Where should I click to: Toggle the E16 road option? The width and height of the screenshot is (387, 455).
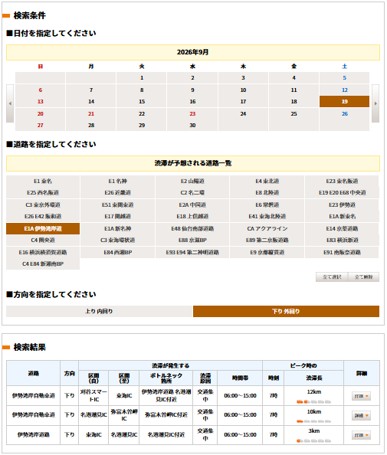click(43, 252)
